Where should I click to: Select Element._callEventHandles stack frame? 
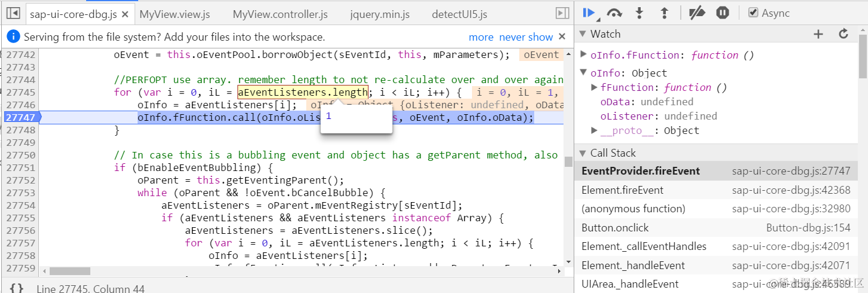[x=716, y=246]
